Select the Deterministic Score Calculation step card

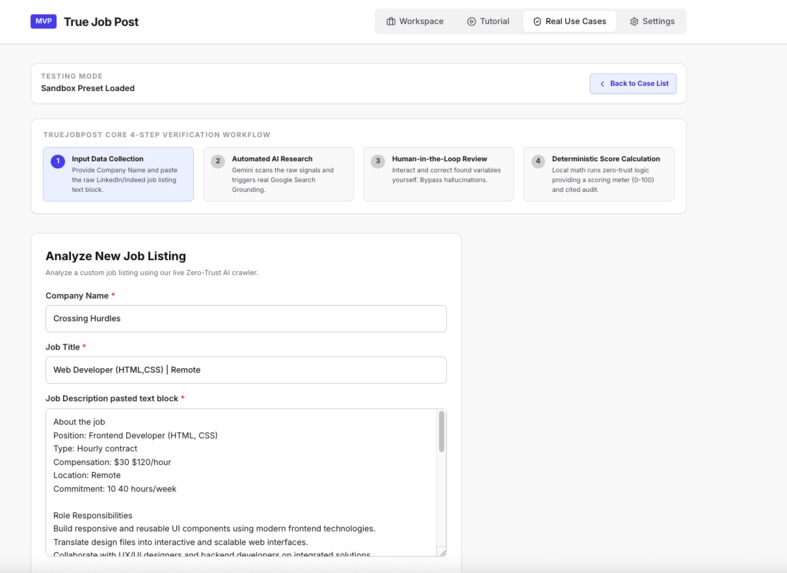coord(599,174)
